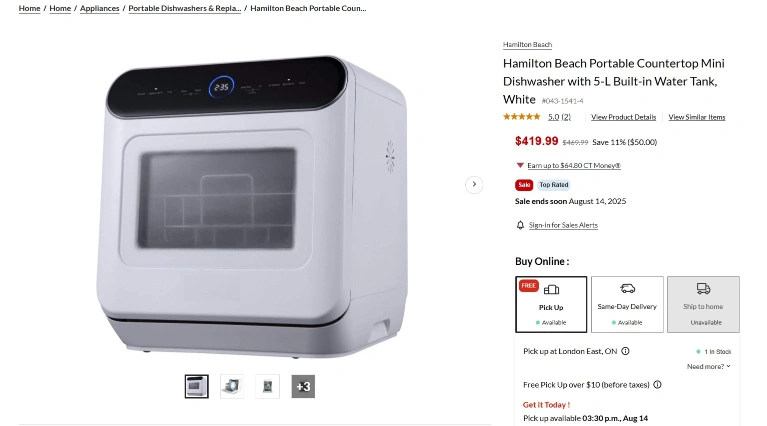Expand Earn up to $64.80 CT Money

point(574,165)
